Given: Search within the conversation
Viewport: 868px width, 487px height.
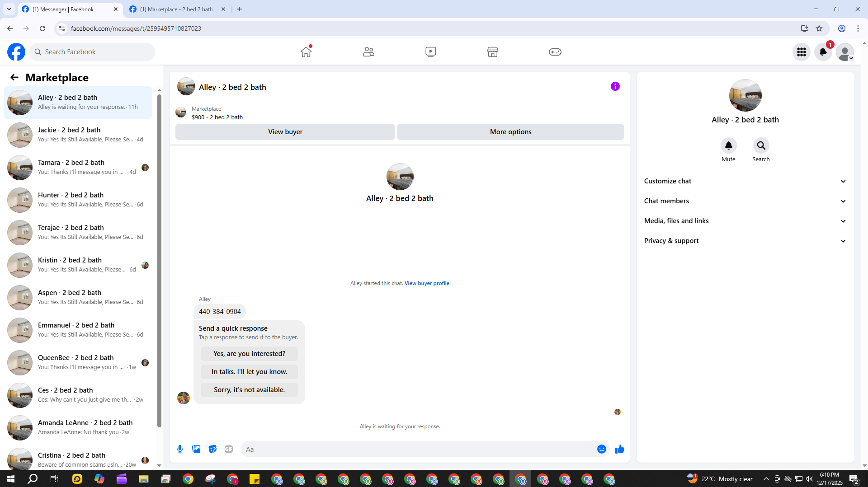Looking at the screenshot, I should click(761, 145).
